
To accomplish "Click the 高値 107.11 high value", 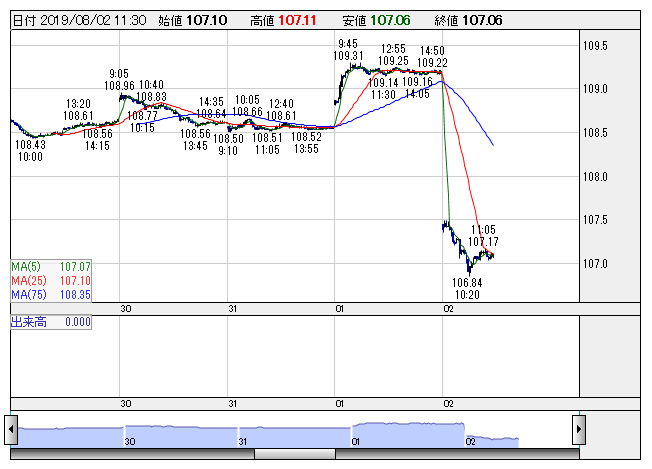I will 283,20.
